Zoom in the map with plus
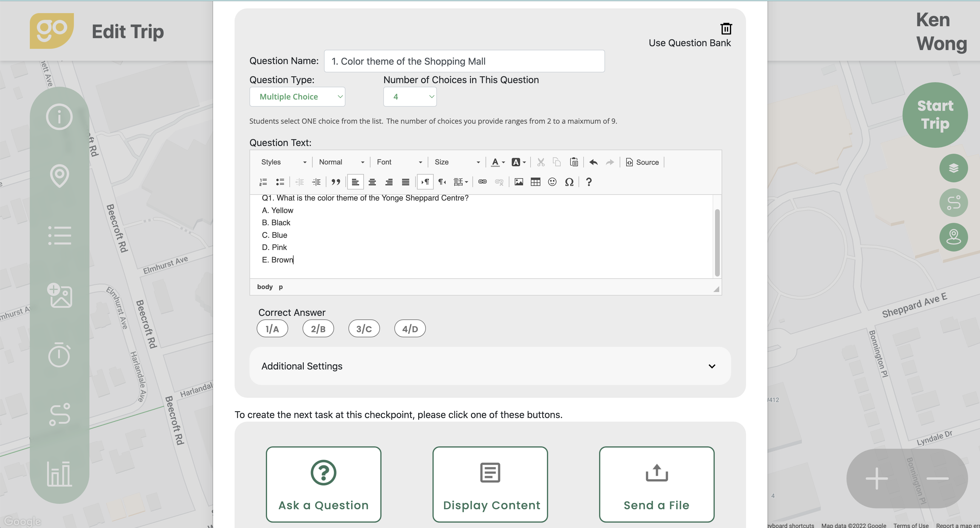This screenshot has width=980, height=528. click(x=877, y=478)
